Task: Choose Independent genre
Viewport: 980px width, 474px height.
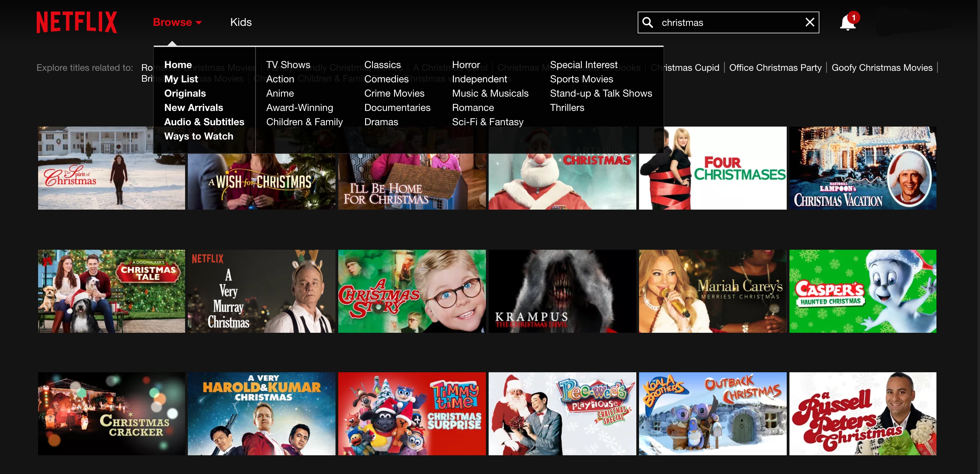Action: coord(479,79)
